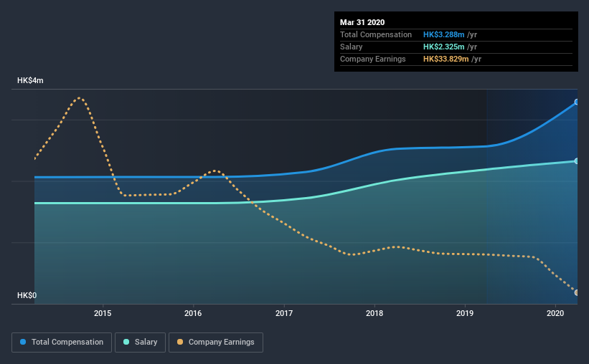The height and width of the screenshot is (364, 589).
Task: Click the HK$33.829m company earnings value
Action: (x=446, y=59)
